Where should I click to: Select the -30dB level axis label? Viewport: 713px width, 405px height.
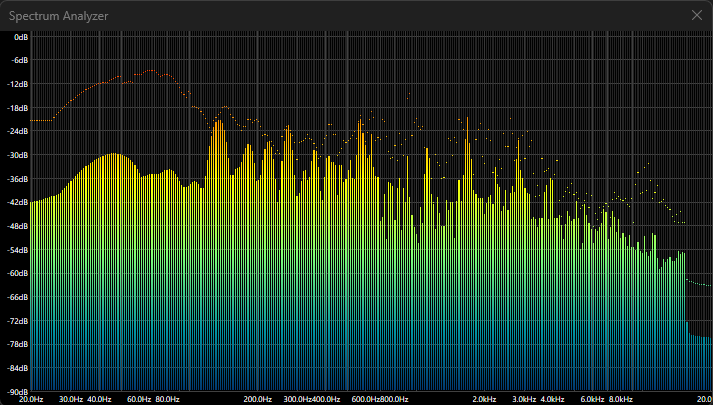click(18, 155)
